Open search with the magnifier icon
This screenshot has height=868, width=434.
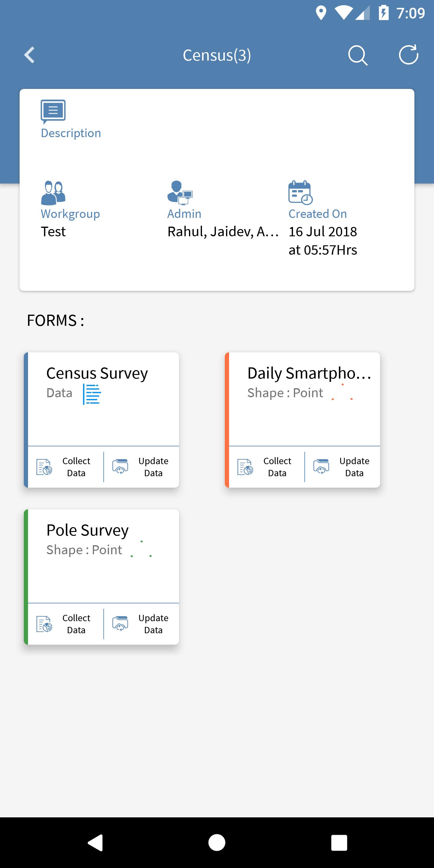[357, 55]
